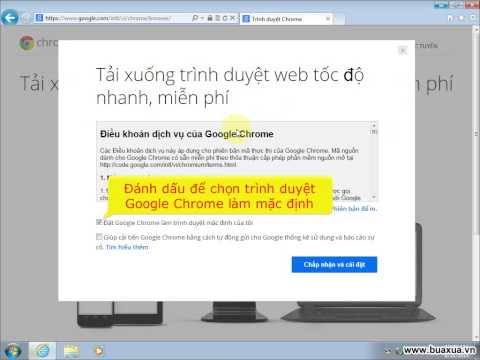This screenshot has height=360, width=480.
Task: Toggle the usage statistics reporting checkbox
Action: pos(99,237)
